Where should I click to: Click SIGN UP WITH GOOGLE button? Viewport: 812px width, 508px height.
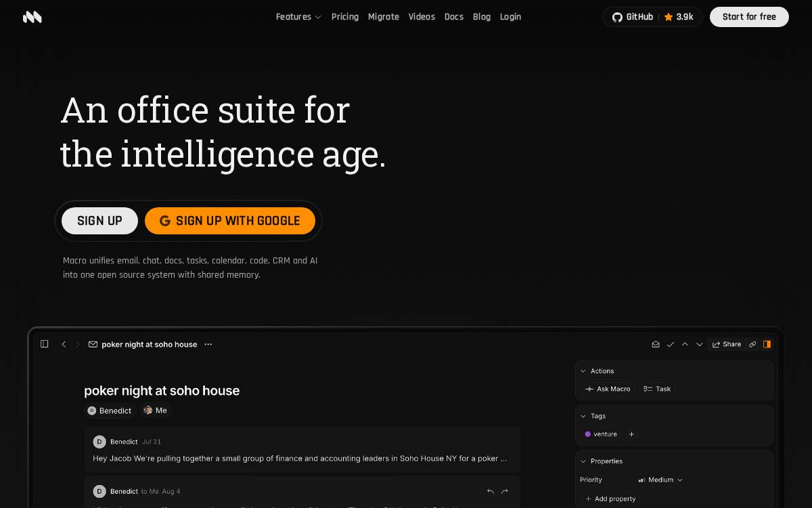[230, 221]
